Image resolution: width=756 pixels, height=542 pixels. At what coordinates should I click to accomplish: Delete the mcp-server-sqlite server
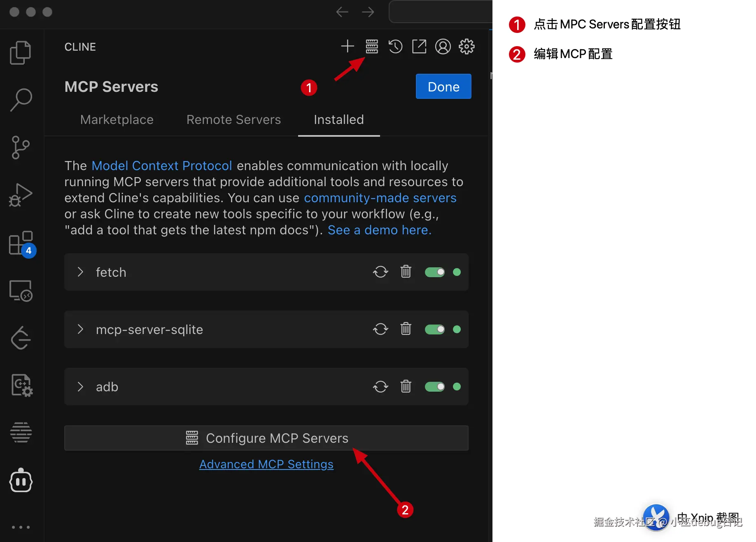pyautogui.click(x=406, y=329)
